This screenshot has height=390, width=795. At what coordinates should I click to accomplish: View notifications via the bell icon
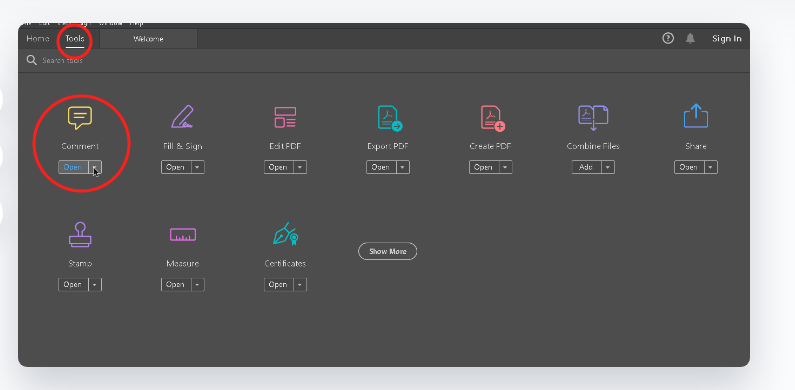(690, 39)
